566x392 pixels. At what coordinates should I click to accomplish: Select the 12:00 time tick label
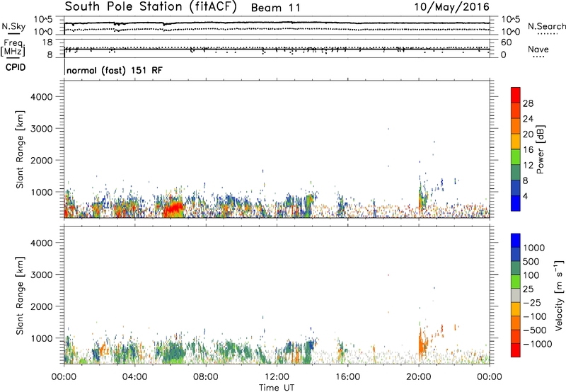tap(277, 377)
